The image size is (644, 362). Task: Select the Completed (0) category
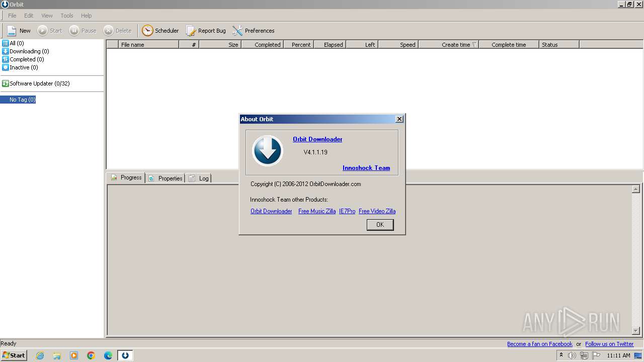(23, 59)
